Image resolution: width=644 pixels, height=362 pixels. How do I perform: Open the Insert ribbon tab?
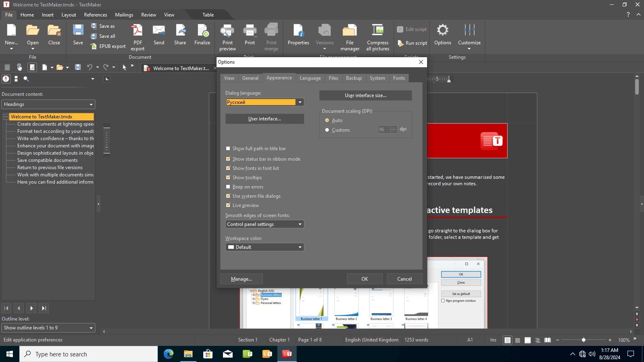[x=47, y=15]
